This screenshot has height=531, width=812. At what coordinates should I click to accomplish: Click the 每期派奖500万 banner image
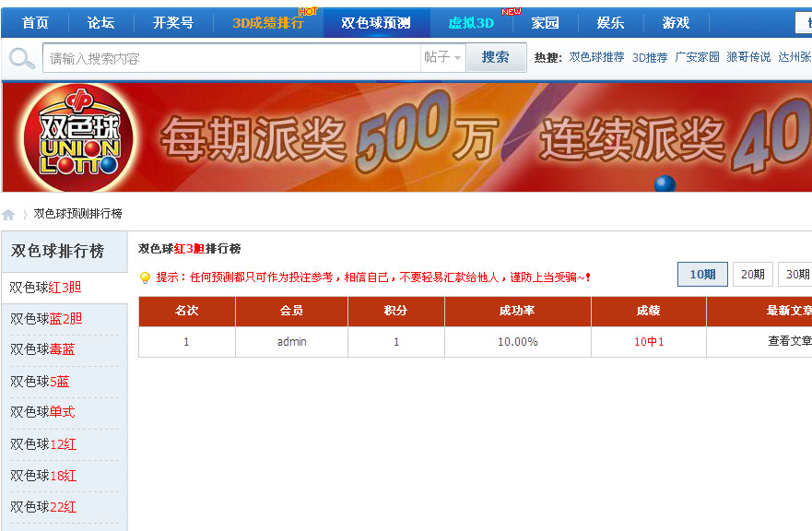point(407,137)
